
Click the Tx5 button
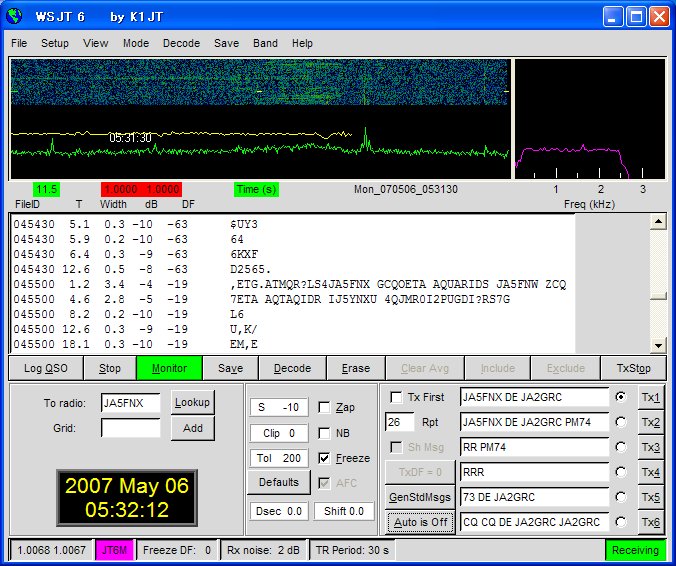(x=651, y=497)
